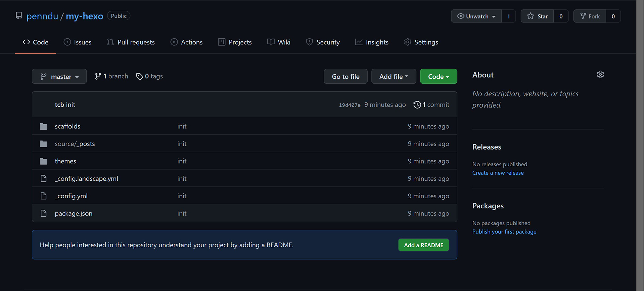Open the Issues tab
644x291 pixels.
78,42
